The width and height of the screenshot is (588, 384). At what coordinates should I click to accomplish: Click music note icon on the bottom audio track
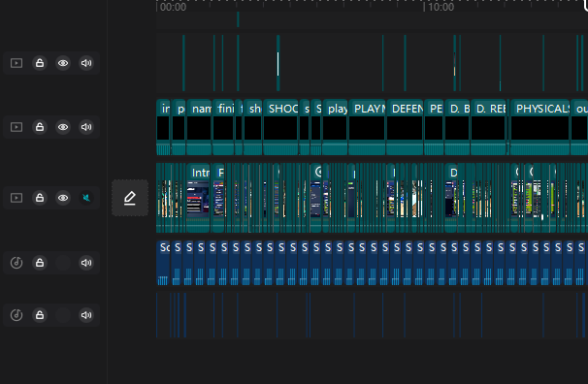tap(16, 315)
